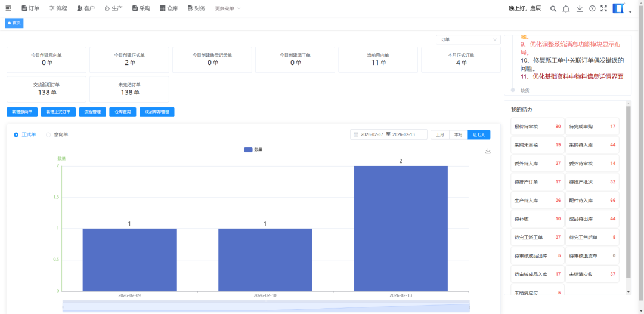Open the 报价待审核 to-do item
644x314 pixels.
coord(537,127)
